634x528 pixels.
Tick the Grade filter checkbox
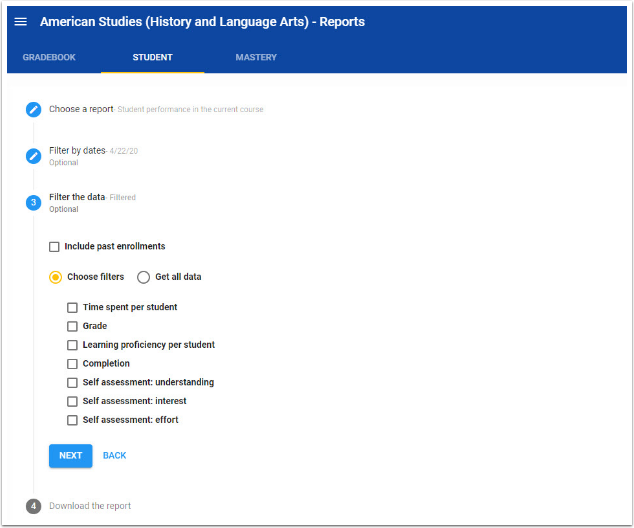tap(72, 327)
